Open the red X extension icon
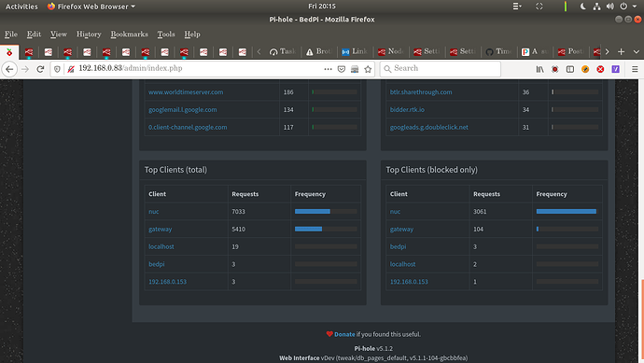The image size is (644, 363). click(x=600, y=69)
